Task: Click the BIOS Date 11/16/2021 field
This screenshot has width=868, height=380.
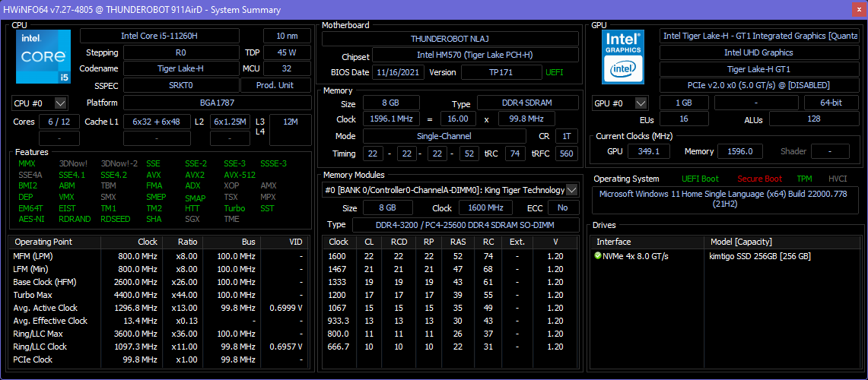Action: click(x=399, y=72)
